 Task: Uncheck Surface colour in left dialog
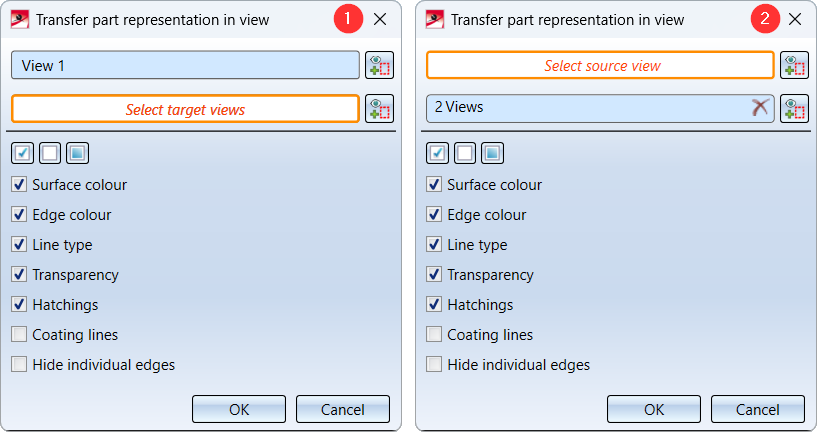point(20,185)
